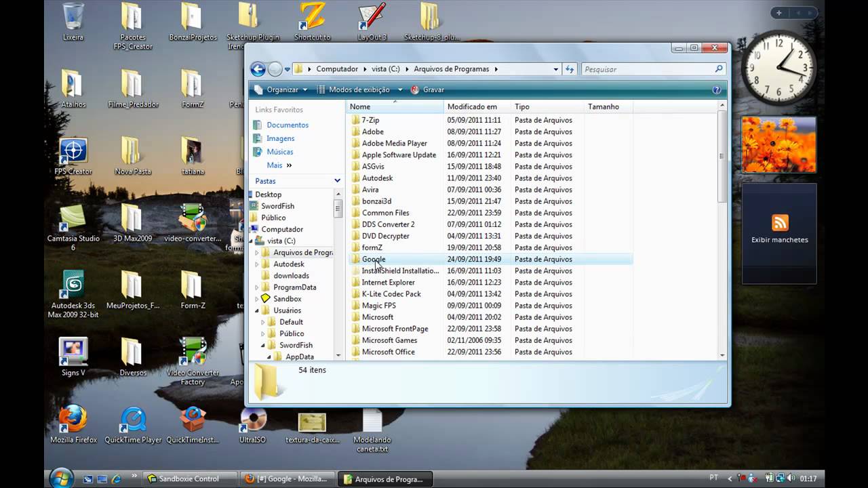Launch the Video Converter Factory shortcut
The height and width of the screenshot is (488, 868).
tap(193, 361)
